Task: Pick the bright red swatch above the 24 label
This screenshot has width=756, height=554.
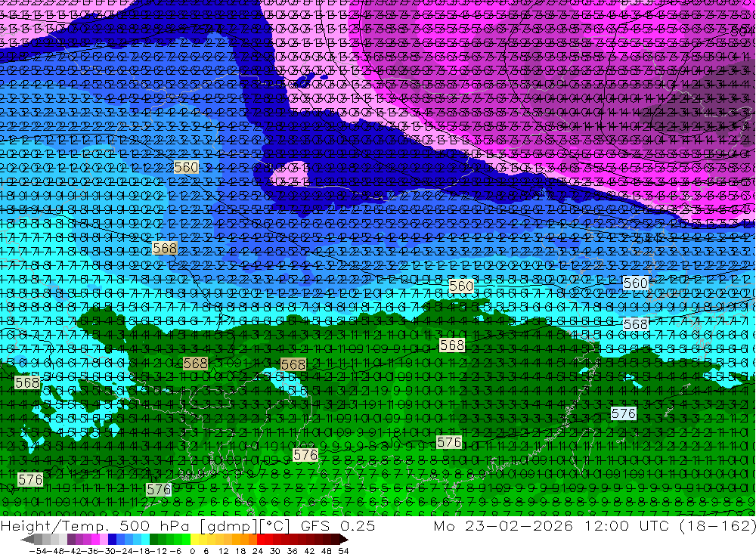Action: 261,540
